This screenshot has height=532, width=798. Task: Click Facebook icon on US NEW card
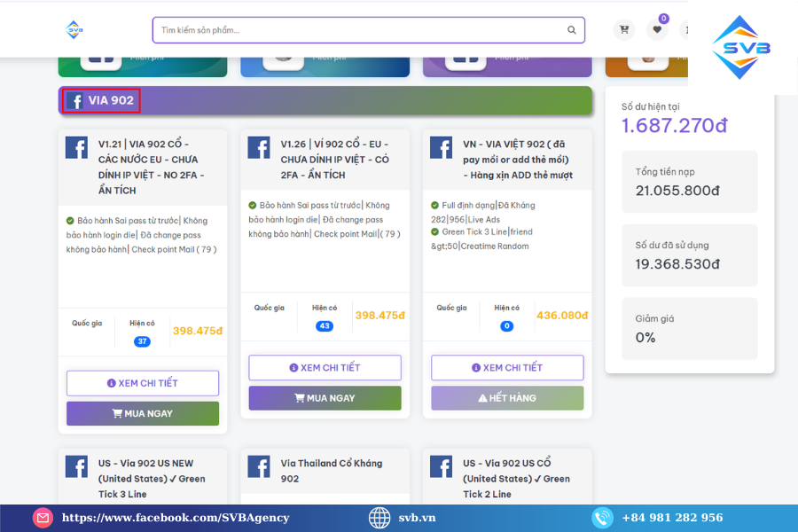pyautogui.click(x=76, y=466)
